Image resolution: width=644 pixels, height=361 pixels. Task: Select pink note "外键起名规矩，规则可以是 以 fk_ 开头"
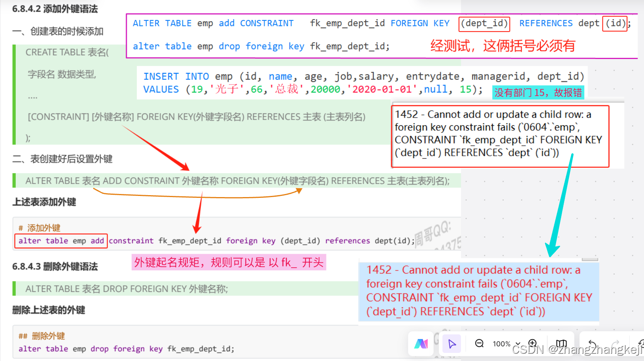(x=229, y=262)
